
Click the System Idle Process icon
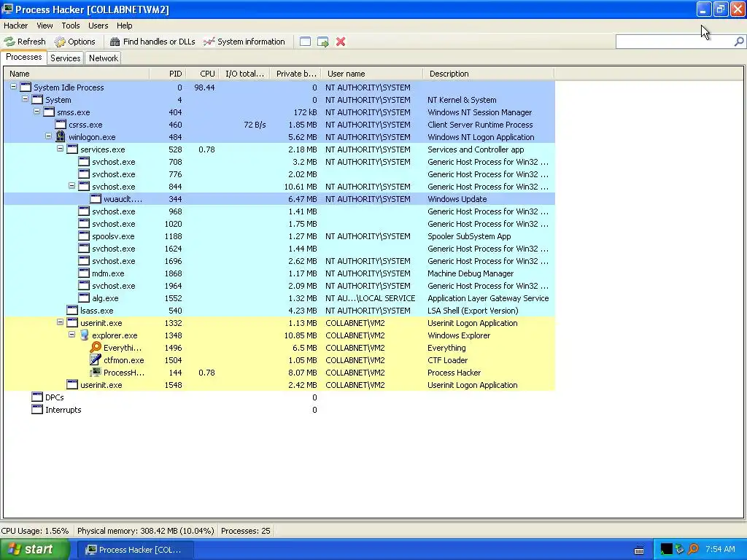point(26,87)
